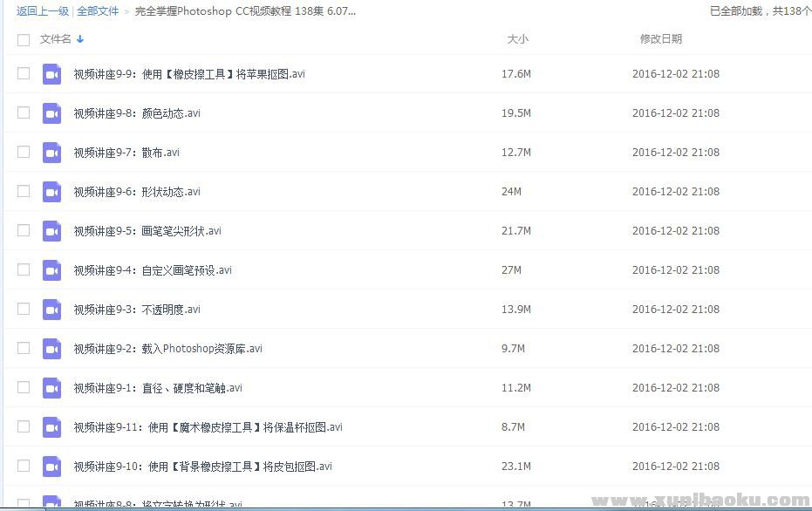Click the sort arrow next to 文件名
Image resolution: width=812 pixels, height=511 pixels.
[x=80, y=39]
